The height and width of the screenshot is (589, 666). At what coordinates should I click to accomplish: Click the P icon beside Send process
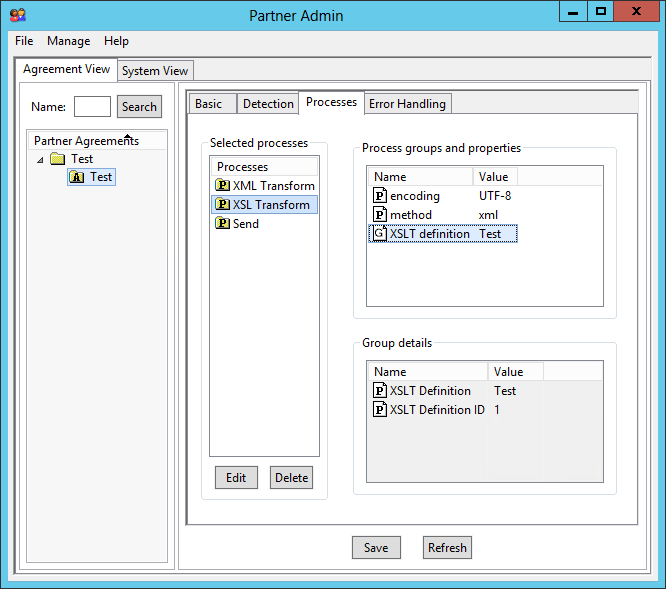(222, 224)
